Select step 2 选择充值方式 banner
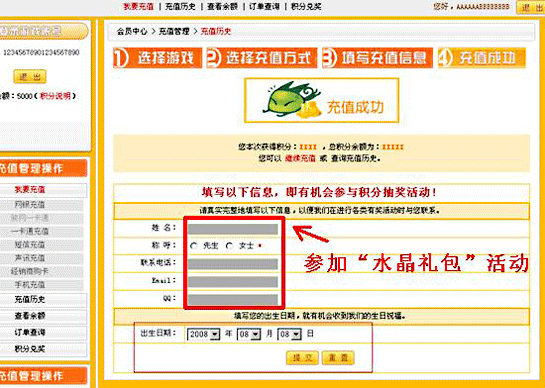This screenshot has height=388, width=545. pos(262,58)
